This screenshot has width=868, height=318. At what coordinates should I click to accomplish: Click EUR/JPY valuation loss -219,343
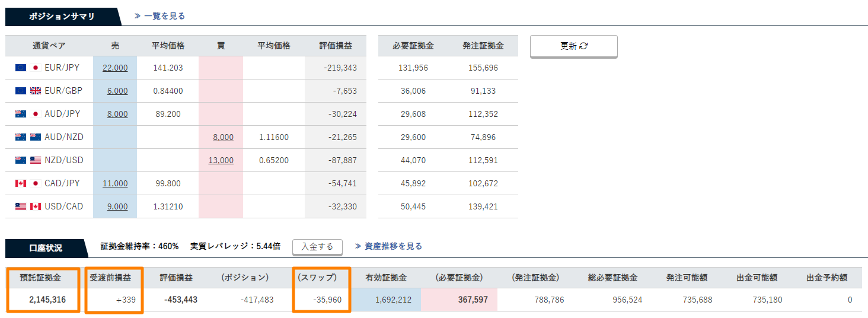340,68
